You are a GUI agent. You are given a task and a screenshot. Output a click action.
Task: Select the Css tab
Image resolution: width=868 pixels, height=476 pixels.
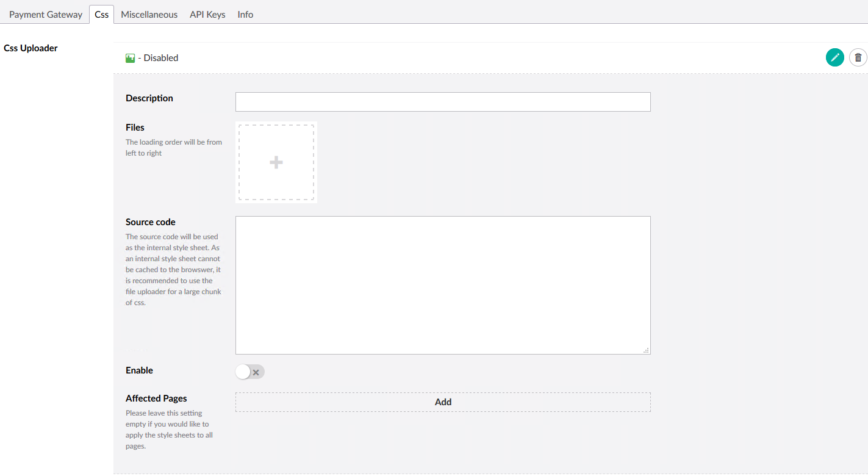pyautogui.click(x=101, y=13)
